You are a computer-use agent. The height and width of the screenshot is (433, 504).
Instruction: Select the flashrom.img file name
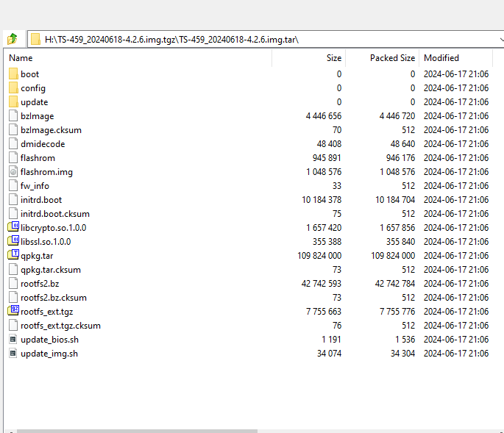(46, 172)
